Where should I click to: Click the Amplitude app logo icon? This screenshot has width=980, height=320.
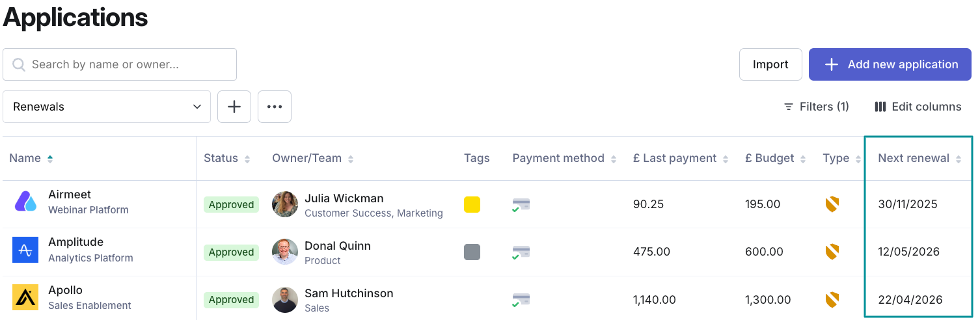coord(25,250)
